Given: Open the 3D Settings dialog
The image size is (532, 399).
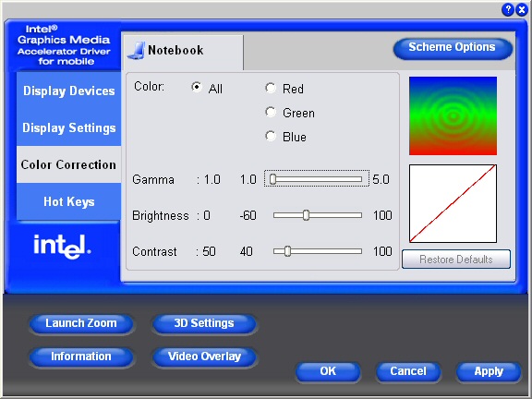Looking at the screenshot, I should 204,323.
